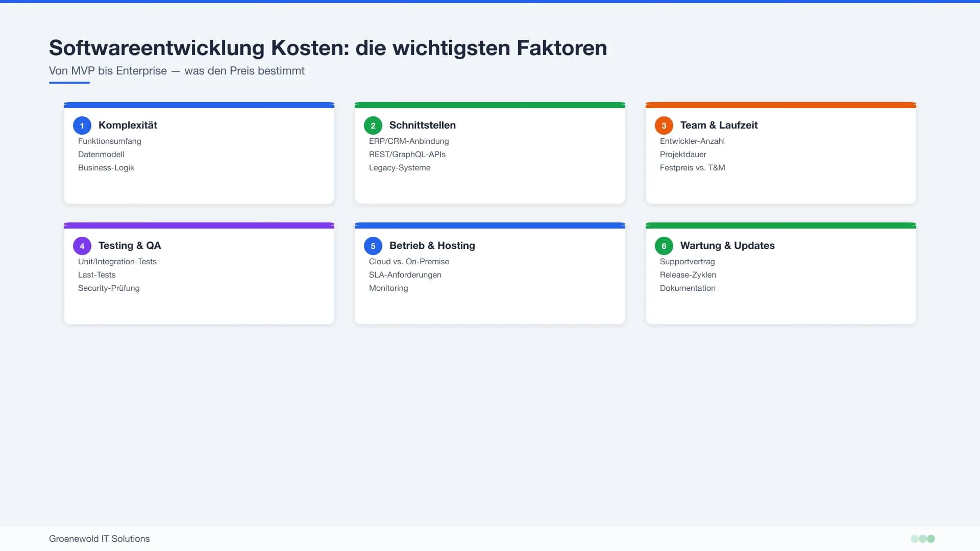Click the Monitoring line

click(x=388, y=288)
